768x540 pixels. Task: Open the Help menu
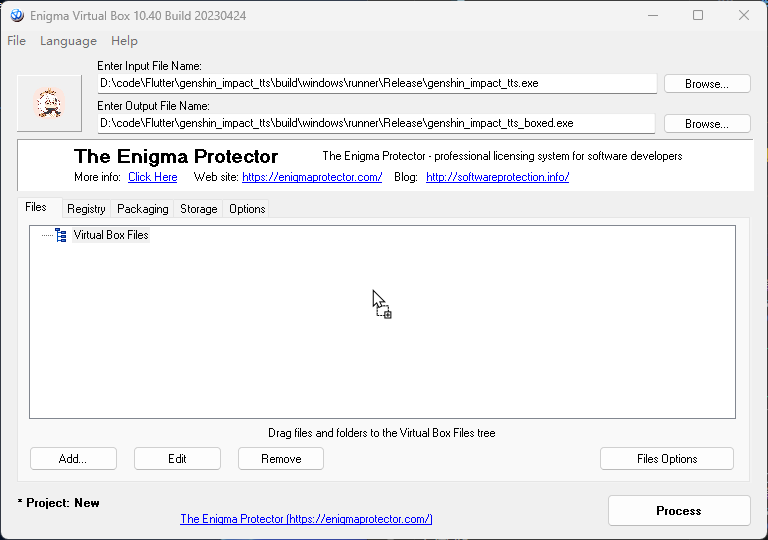click(x=124, y=41)
